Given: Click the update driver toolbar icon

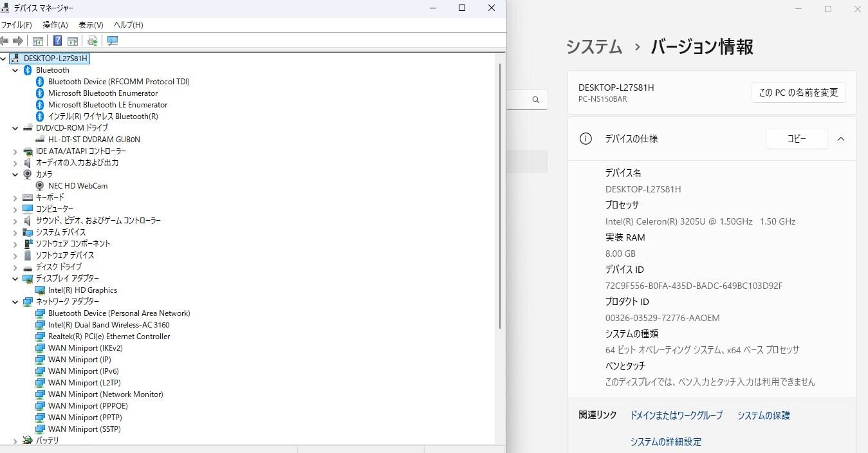Looking at the screenshot, I should tap(93, 41).
